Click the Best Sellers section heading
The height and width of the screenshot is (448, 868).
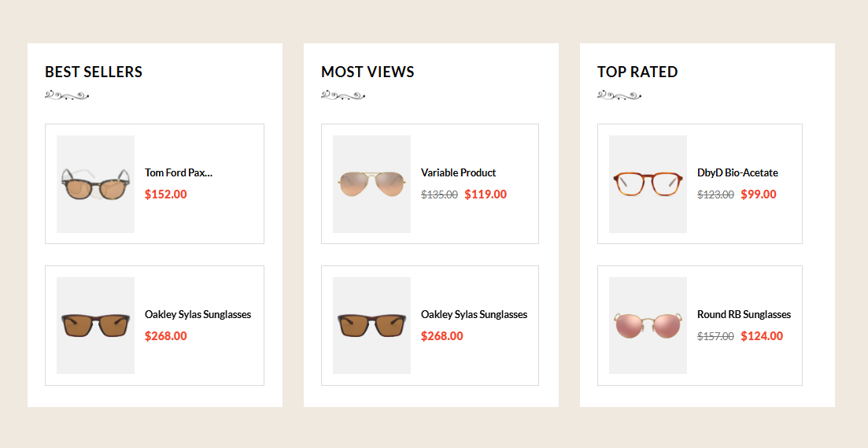tap(94, 72)
